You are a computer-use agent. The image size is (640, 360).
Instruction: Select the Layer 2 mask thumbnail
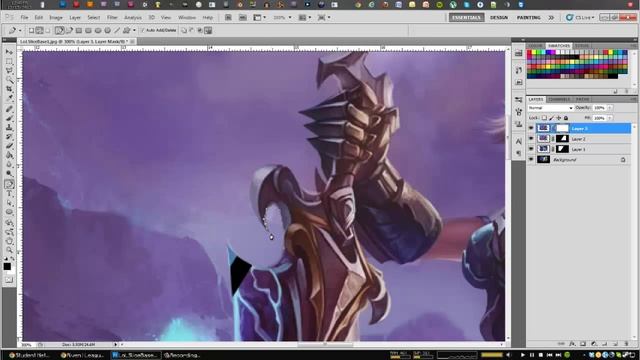coord(562,139)
